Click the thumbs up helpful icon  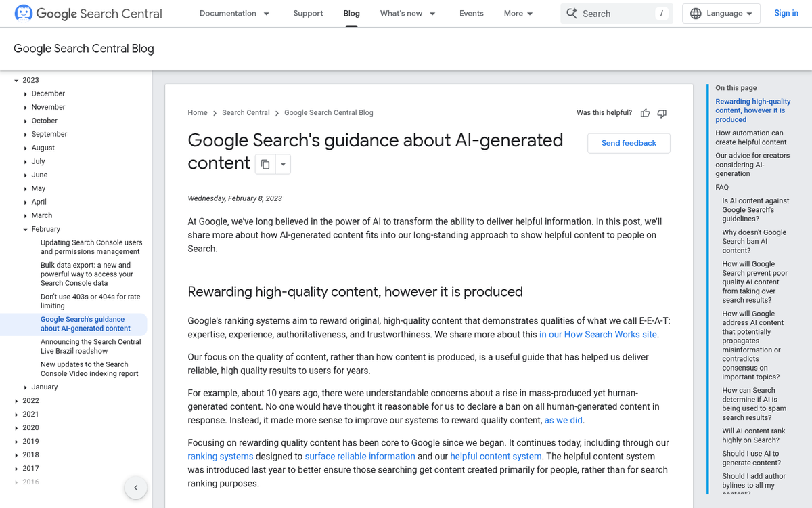pyautogui.click(x=646, y=113)
